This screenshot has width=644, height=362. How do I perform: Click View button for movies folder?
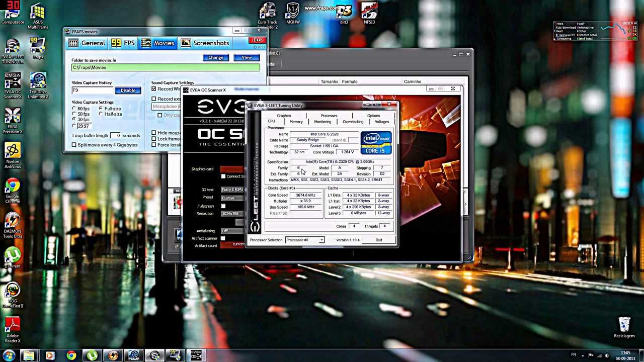(x=247, y=57)
